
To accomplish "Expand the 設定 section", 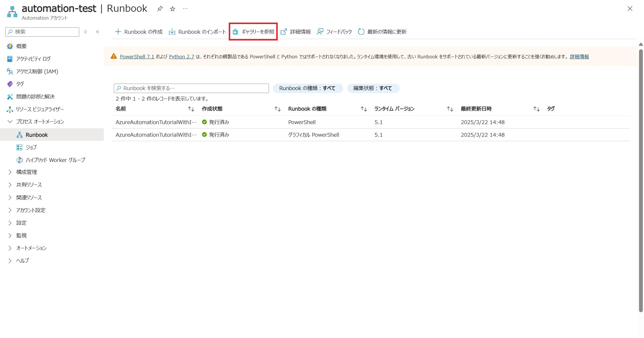I will [x=10, y=223].
